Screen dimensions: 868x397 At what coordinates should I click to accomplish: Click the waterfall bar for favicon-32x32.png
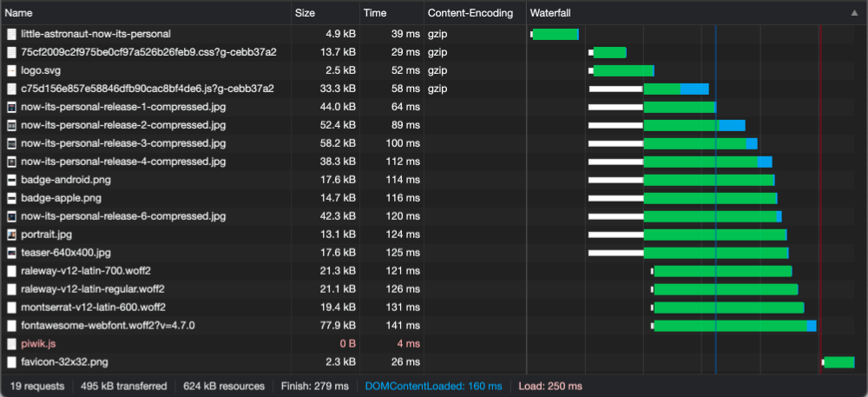838,362
